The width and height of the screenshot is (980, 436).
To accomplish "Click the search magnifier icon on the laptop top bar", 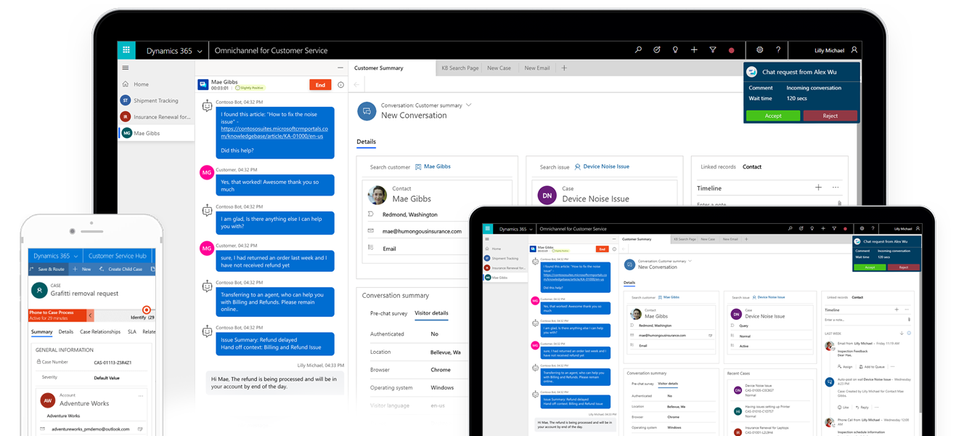I will pos(638,50).
